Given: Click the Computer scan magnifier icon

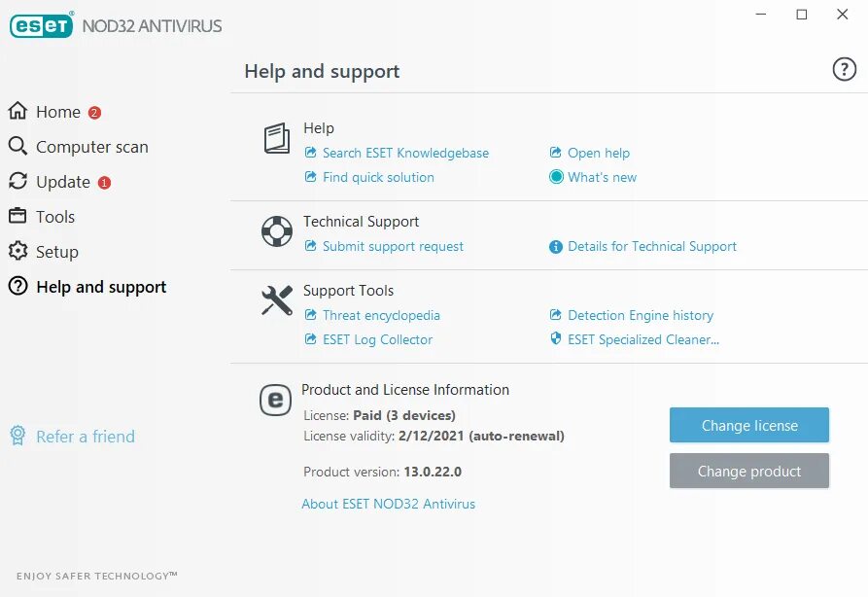Looking at the screenshot, I should [17, 146].
